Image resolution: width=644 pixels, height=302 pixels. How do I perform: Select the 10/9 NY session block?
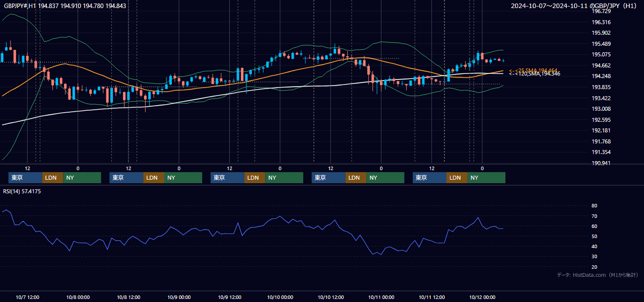coord(284,178)
